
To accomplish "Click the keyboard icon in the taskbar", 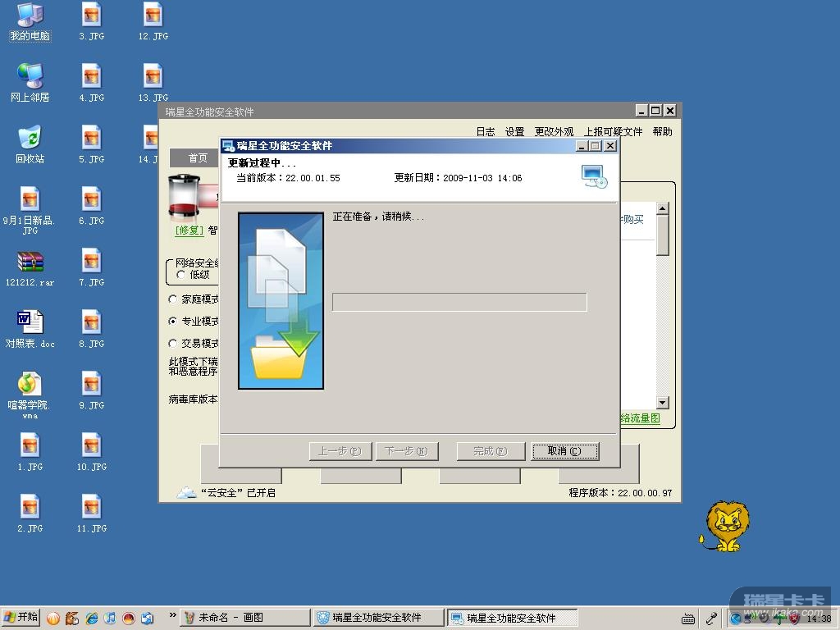I will [x=688, y=619].
